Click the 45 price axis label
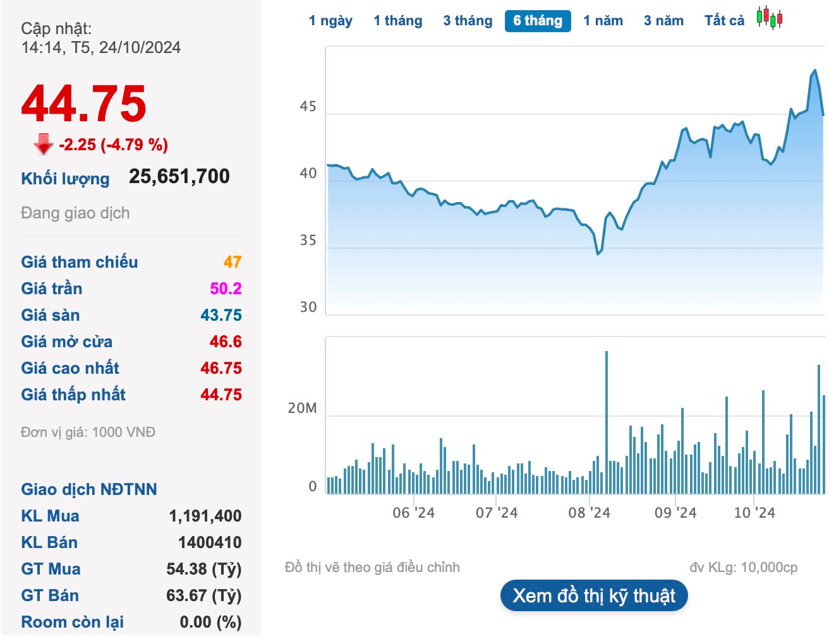Image resolution: width=829 pixels, height=644 pixels. point(308,107)
